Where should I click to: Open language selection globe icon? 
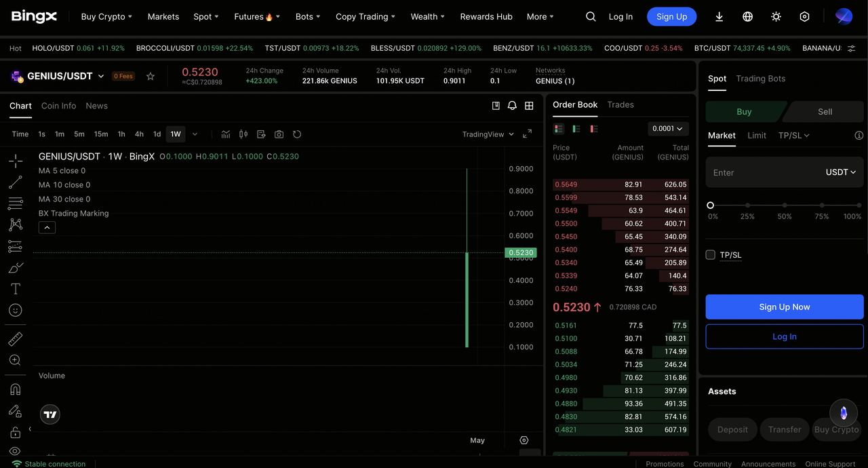point(747,17)
